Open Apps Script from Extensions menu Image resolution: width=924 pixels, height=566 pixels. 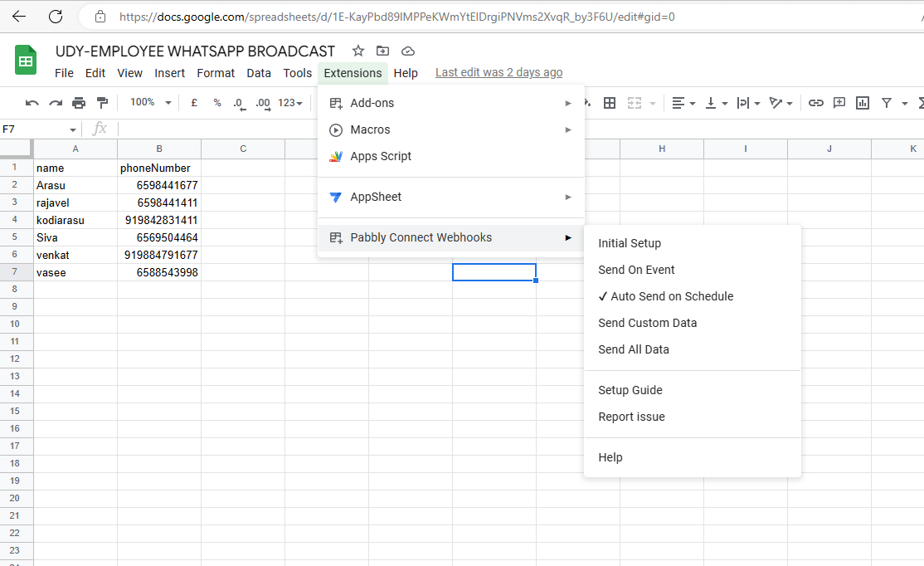point(451,156)
